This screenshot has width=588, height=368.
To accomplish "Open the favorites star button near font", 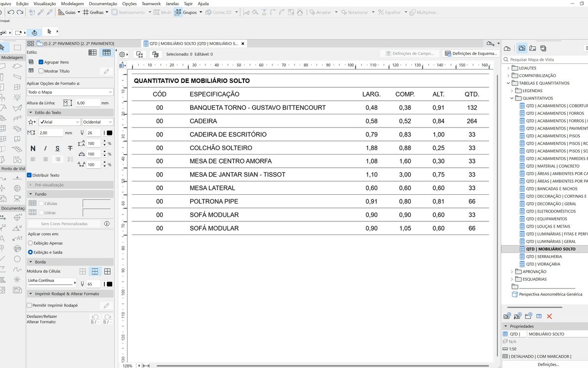I will 32,122.
